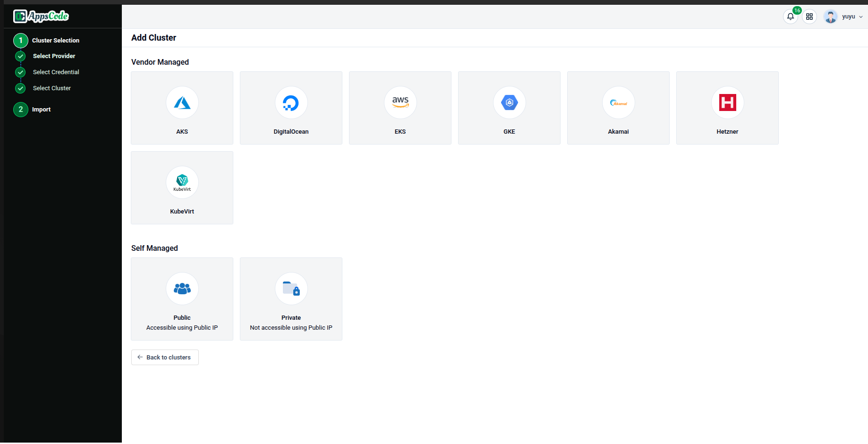868x444 pixels.
Task: Click the Back to clusters button
Action: tap(165, 358)
